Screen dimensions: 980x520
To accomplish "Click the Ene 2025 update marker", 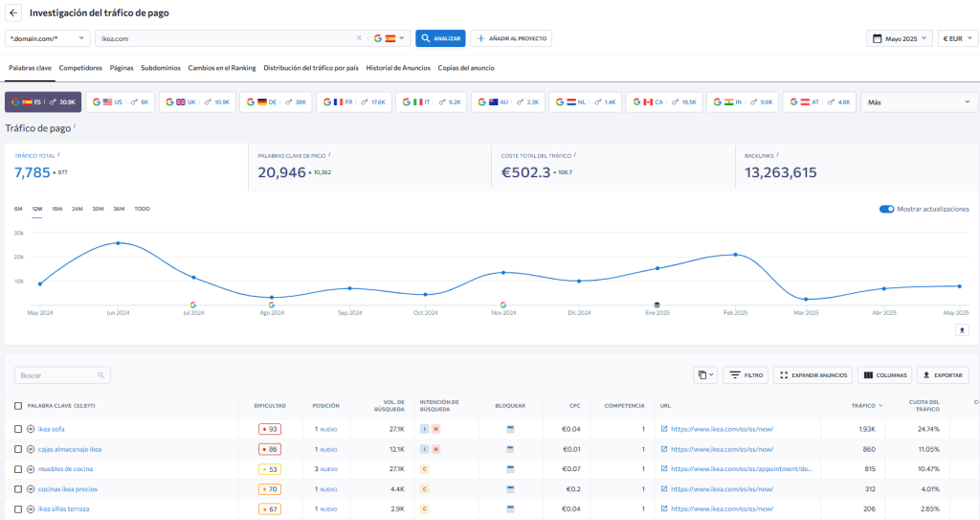I will pyautogui.click(x=657, y=305).
